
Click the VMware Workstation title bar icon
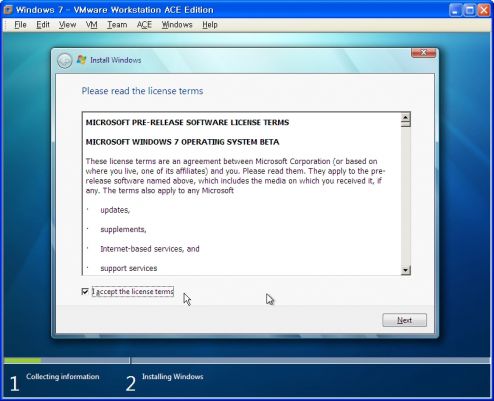(8, 10)
